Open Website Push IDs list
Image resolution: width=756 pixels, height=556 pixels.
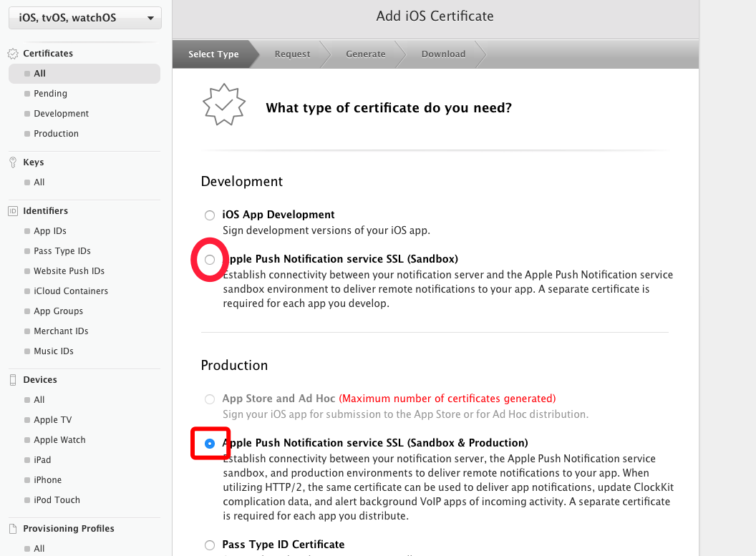tap(69, 271)
